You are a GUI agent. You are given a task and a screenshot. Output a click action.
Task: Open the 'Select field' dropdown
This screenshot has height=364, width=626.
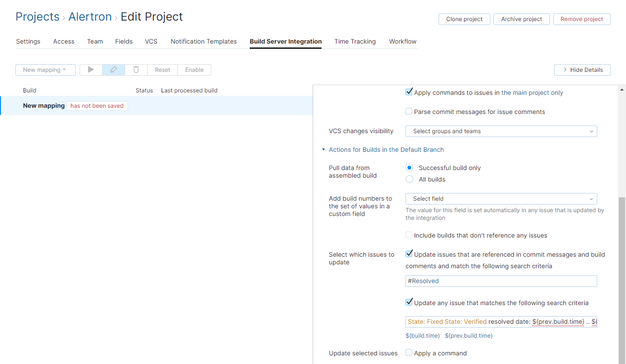tap(501, 199)
